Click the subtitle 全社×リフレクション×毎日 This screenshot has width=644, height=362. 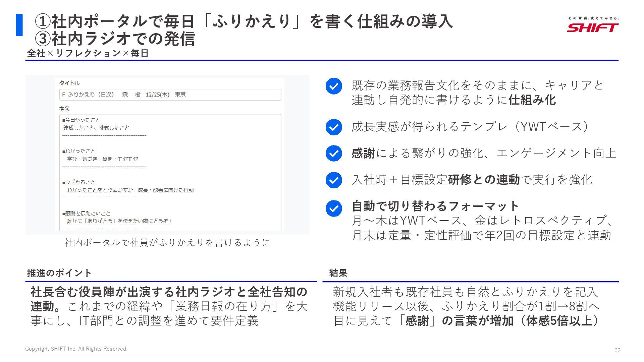(x=88, y=53)
